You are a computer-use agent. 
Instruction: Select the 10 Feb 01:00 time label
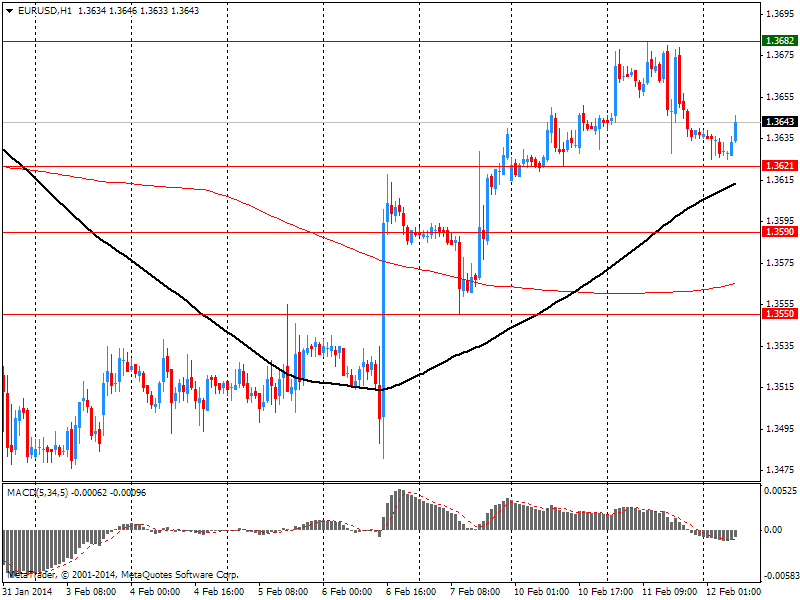(541, 592)
